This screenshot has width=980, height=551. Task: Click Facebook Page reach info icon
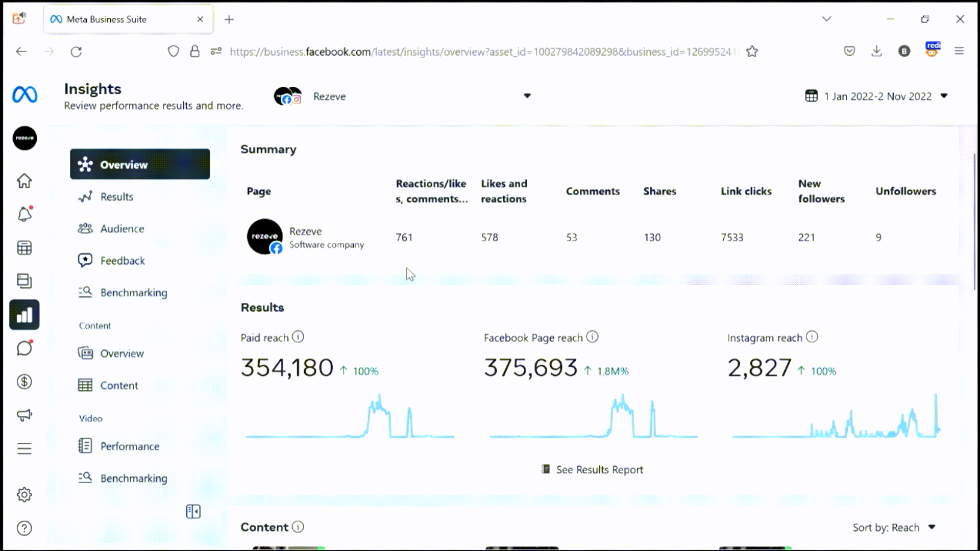point(592,337)
